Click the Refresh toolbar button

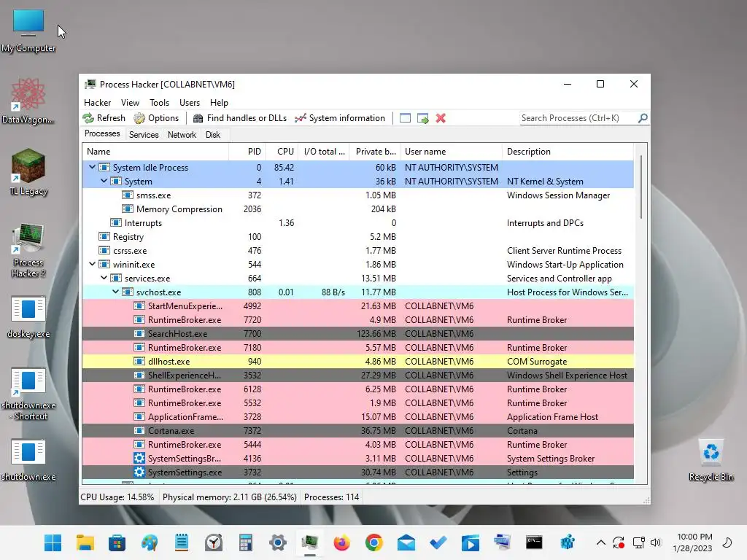104,118
